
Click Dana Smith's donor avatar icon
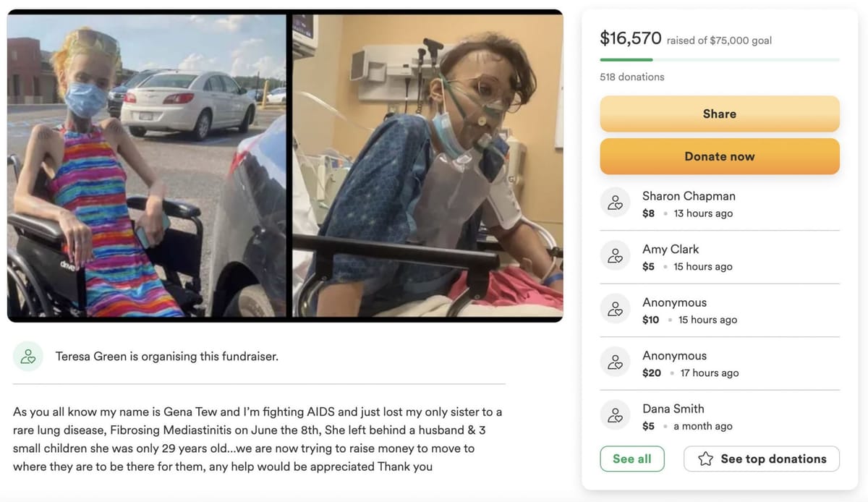click(x=615, y=415)
